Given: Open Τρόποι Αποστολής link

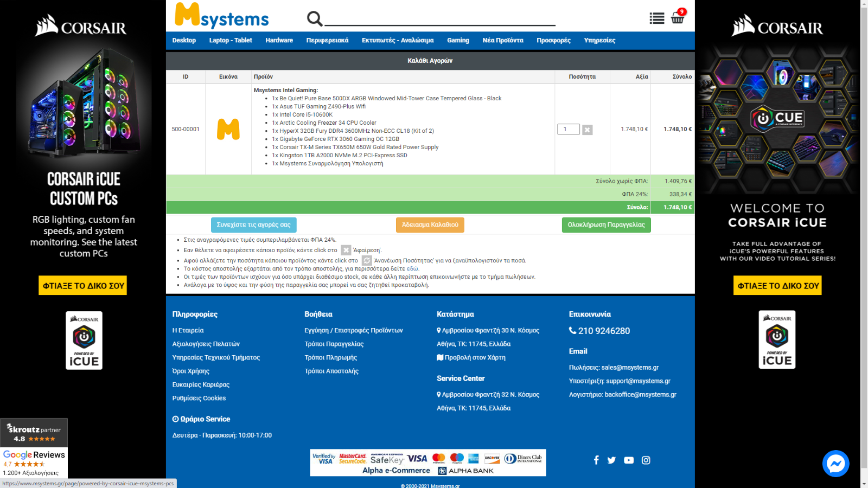Looking at the screenshot, I should coord(331,371).
